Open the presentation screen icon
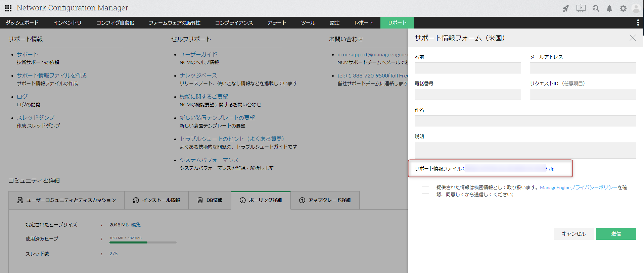 click(x=581, y=8)
